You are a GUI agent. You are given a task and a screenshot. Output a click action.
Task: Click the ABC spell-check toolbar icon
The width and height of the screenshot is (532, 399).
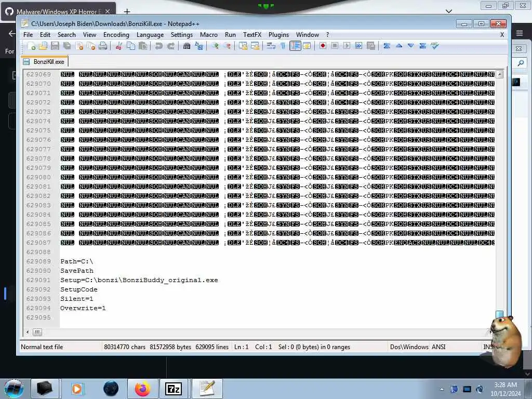coord(435,46)
